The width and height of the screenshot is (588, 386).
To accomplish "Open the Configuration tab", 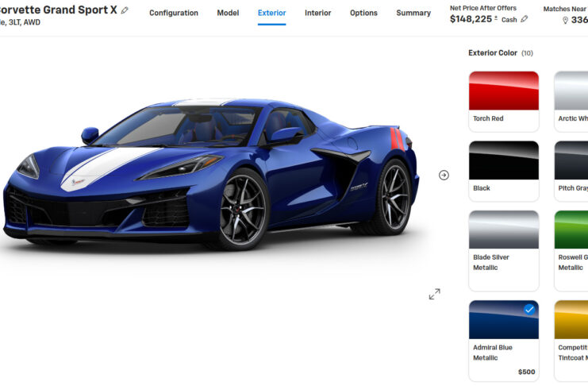I will click(174, 13).
